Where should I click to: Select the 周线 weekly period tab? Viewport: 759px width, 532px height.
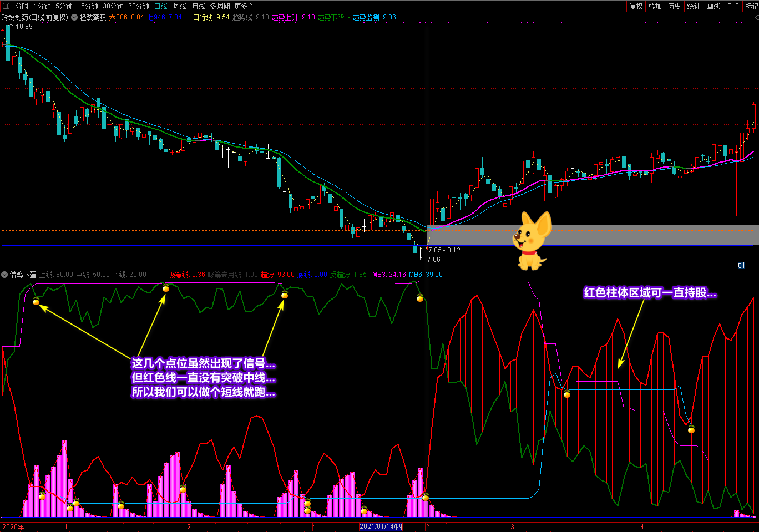coord(180,6)
